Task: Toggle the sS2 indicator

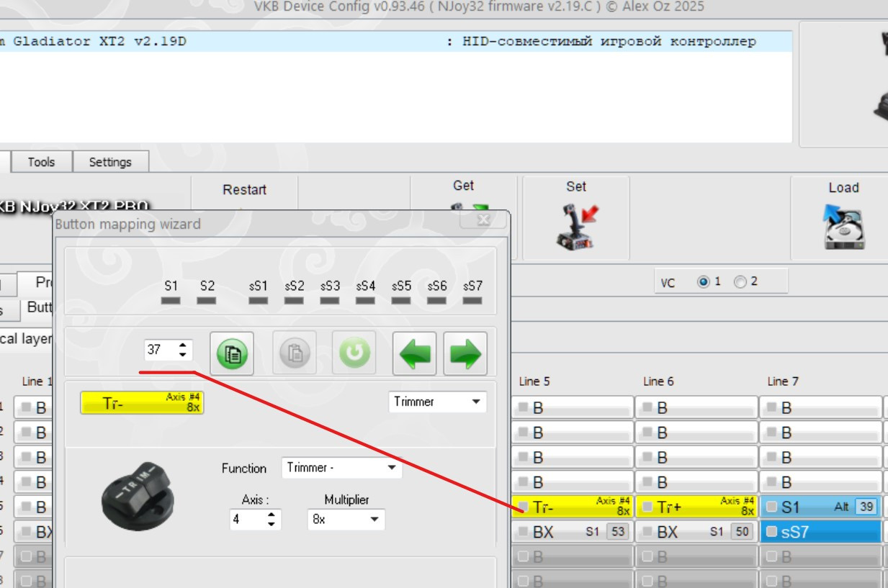Action: coord(294,300)
